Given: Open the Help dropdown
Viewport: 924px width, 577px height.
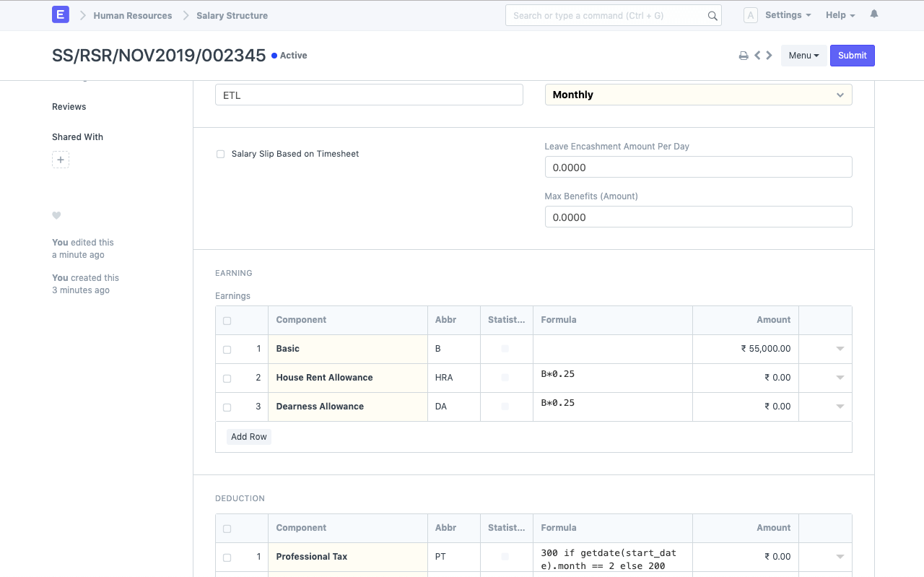Looking at the screenshot, I should coord(840,15).
